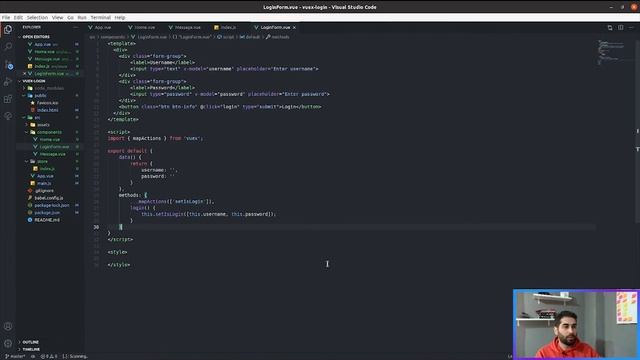Select Message.vue in Open Editors list
Screen dimensions: 640x360
tap(47, 59)
